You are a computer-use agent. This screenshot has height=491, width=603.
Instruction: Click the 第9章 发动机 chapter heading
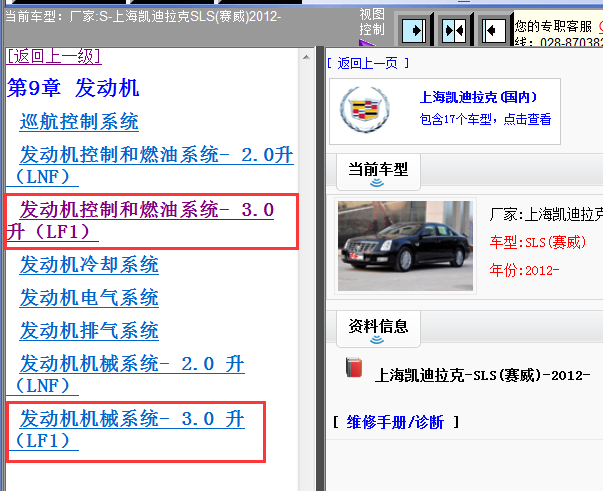coord(73,88)
